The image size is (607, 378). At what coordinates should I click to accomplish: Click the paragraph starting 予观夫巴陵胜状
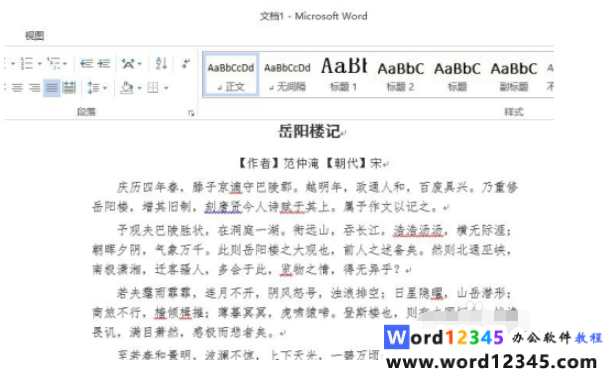pos(302,250)
